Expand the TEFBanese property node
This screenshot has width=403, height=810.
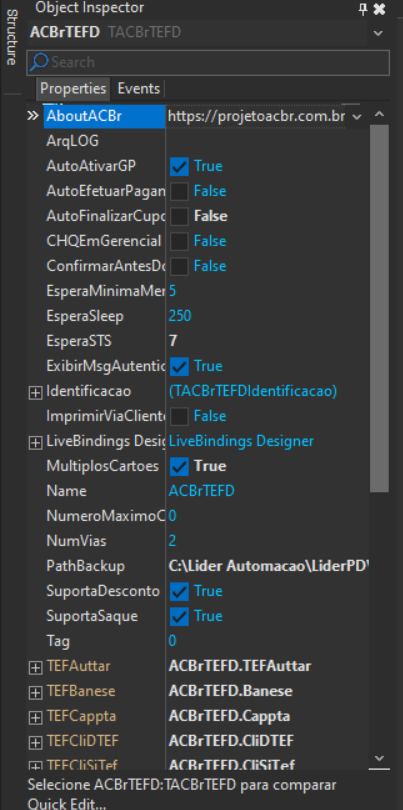35,692
